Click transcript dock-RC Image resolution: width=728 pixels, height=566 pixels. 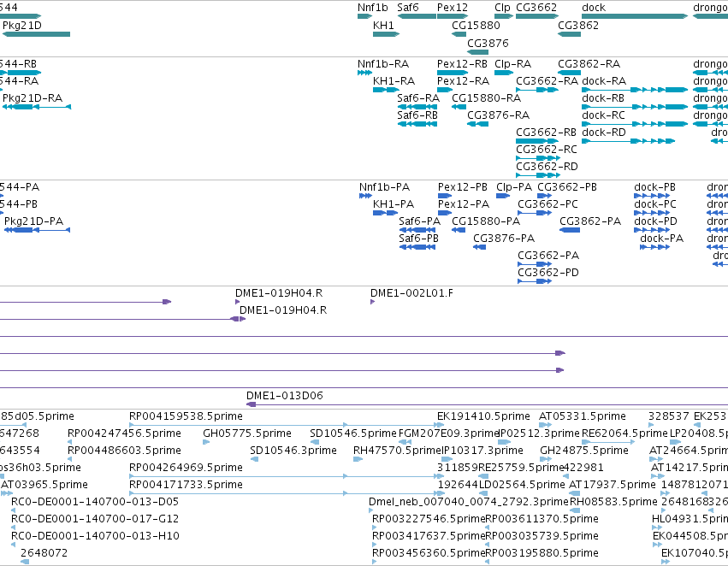(x=635, y=124)
